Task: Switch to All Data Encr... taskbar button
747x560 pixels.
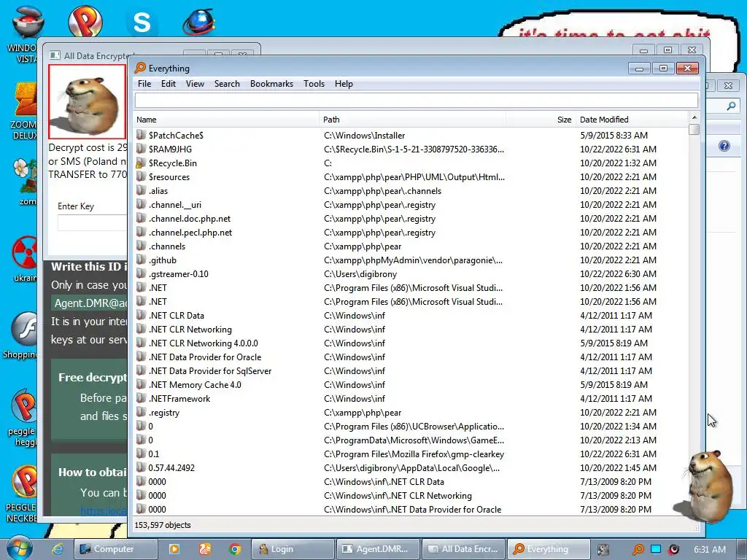Action: [463, 549]
